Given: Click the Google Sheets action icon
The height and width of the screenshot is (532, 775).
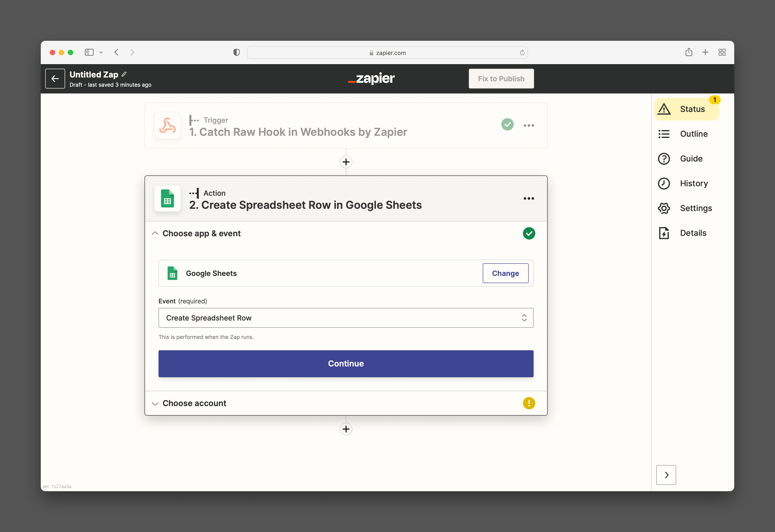Looking at the screenshot, I should 167,198.
